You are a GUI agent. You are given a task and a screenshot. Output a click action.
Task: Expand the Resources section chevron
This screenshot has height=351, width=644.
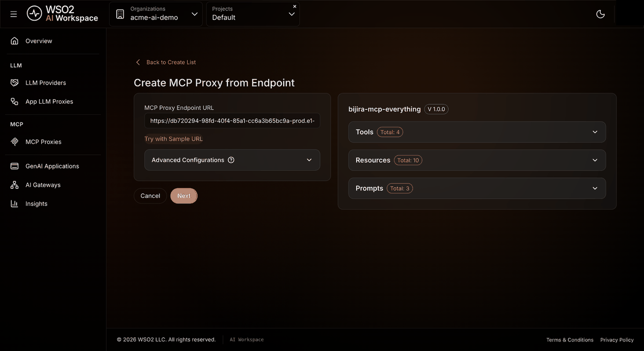coord(595,160)
